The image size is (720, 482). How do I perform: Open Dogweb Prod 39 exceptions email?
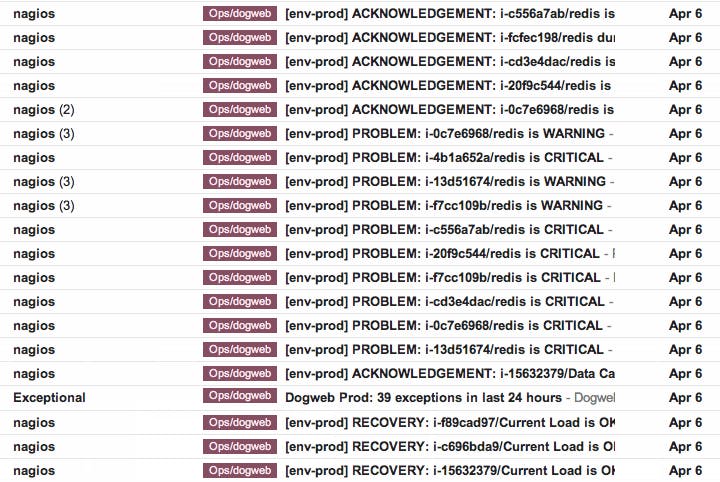360,398
